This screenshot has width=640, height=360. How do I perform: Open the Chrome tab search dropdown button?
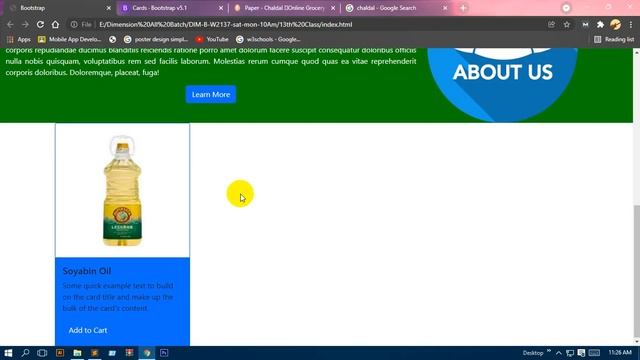(x=566, y=8)
